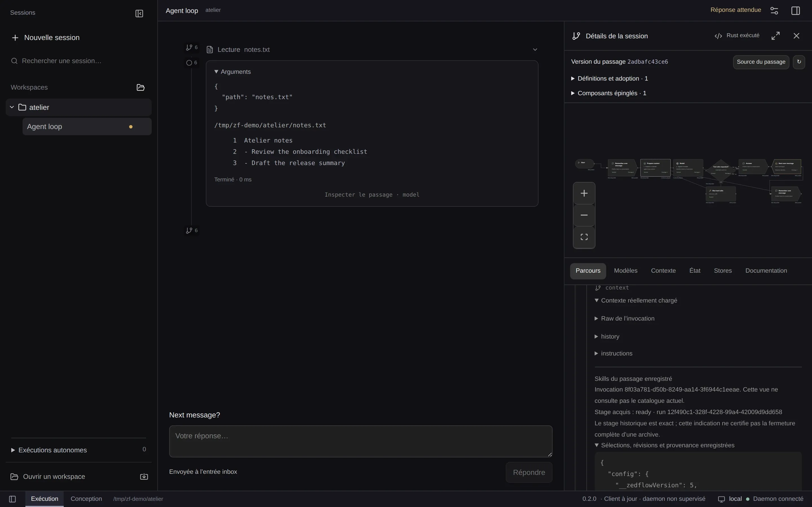Viewport: 812px width, 507px height.
Task: Open session settings sliders icon
Action: pyautogui.click(x=774, y=11)
